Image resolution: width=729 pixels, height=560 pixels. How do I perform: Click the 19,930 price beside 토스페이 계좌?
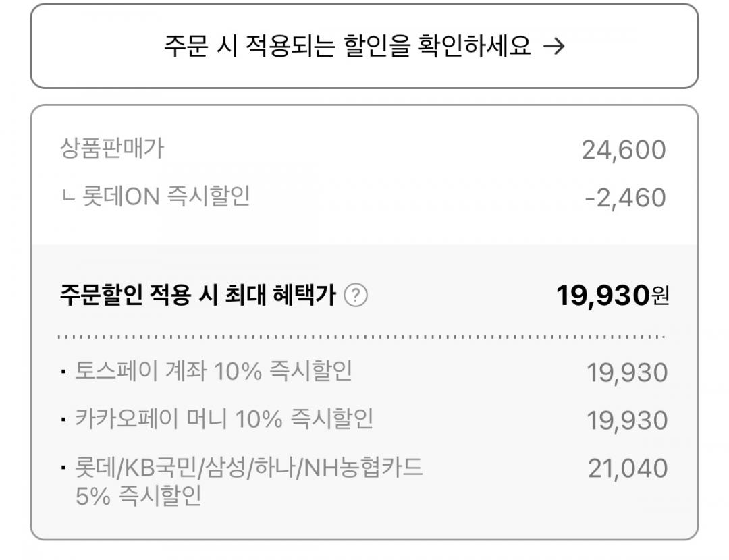click(x=626, y=372)
